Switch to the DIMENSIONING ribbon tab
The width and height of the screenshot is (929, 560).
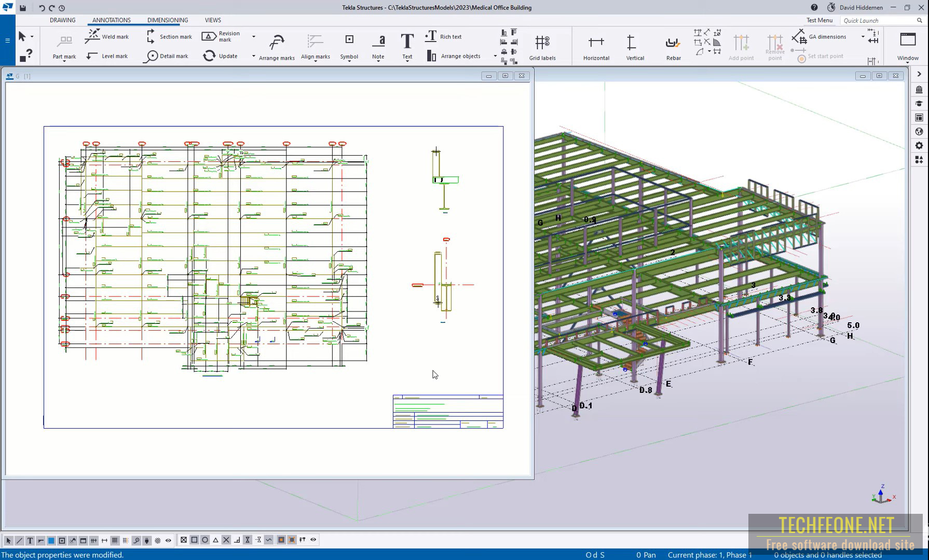(x=167, y=20)
